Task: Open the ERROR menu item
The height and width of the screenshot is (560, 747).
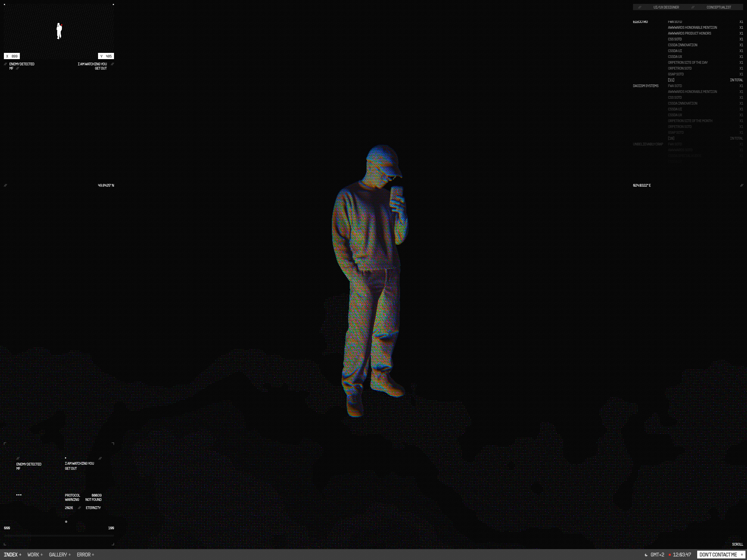Action: coord(86,555)
